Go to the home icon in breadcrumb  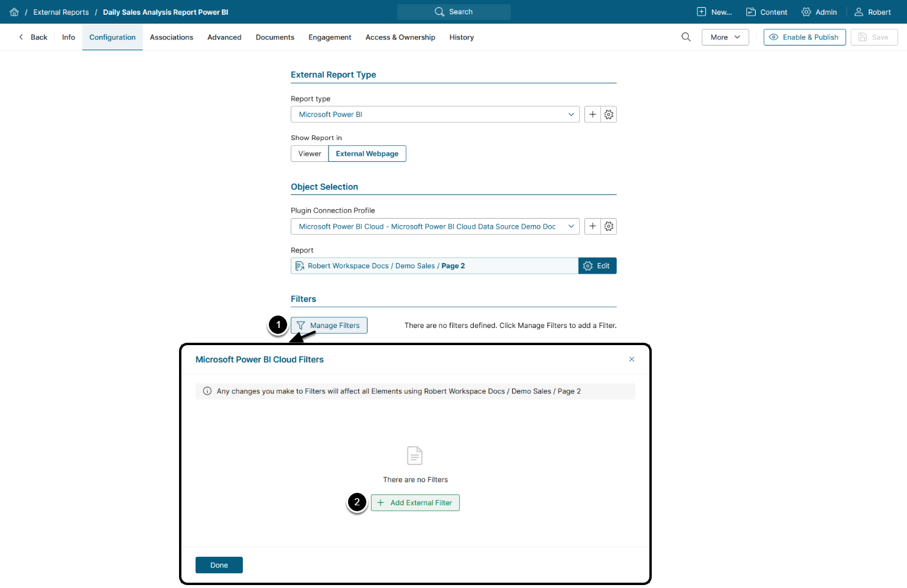point(14,12)
